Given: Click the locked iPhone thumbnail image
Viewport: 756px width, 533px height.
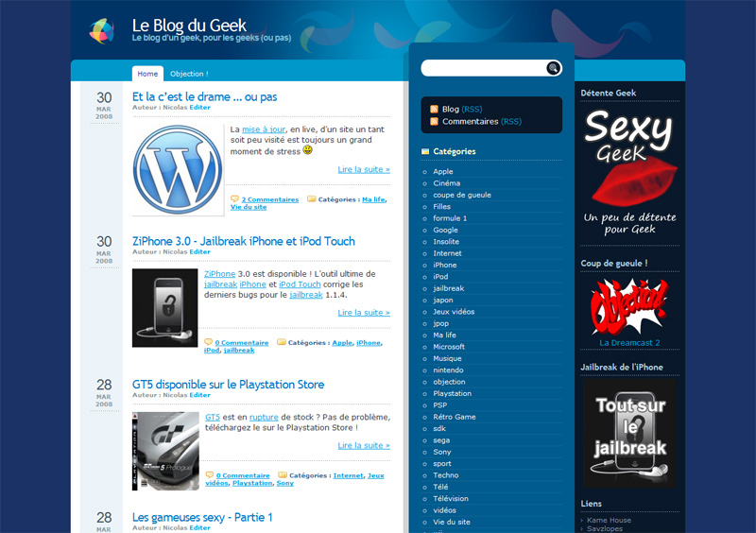Looking at the screenshot, I should click(164, 308).
